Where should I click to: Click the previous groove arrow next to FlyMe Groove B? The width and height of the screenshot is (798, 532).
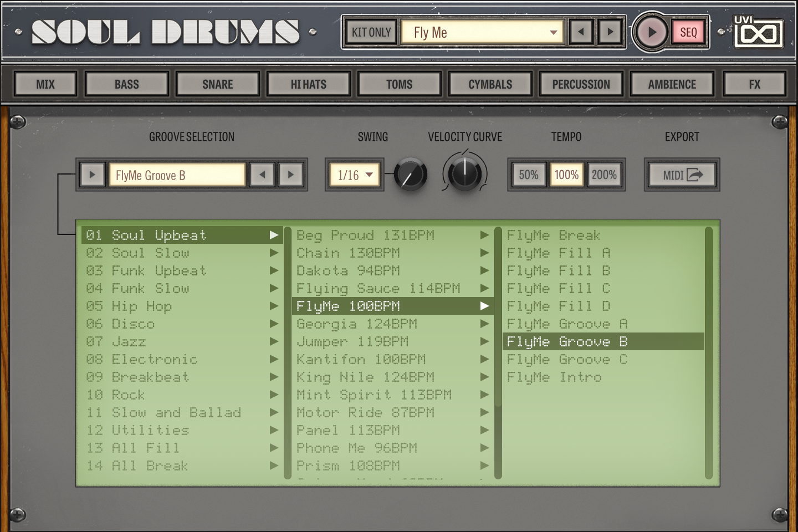[261, 175]
